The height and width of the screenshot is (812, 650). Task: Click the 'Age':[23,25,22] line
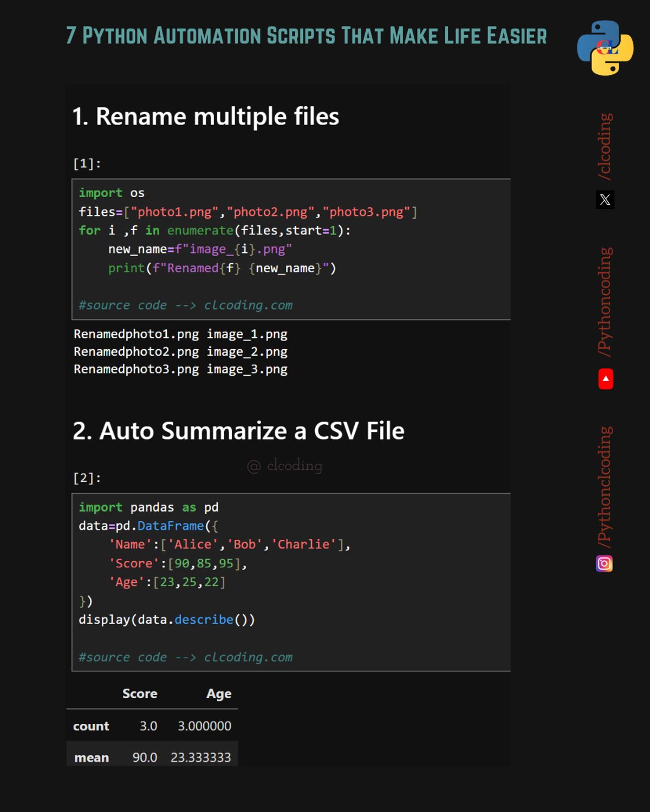tap(167, 582)
